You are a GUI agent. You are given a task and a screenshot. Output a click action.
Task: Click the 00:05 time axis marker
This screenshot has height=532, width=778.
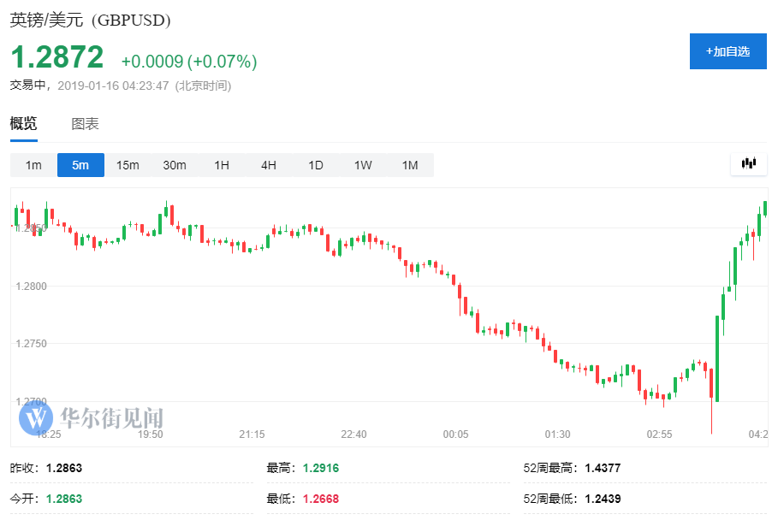[x=455, y=434]
